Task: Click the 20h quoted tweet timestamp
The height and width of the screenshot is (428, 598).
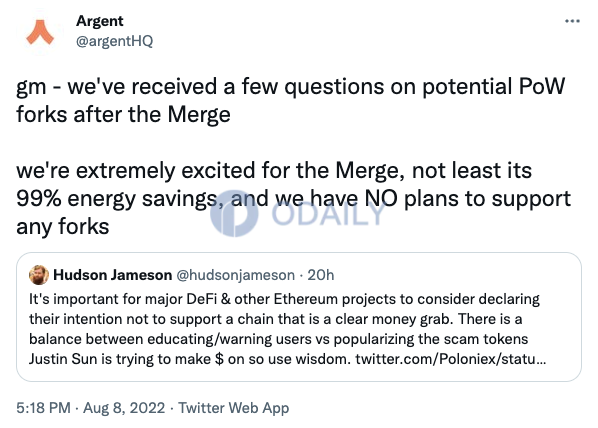Action: (x=321, y=275)
